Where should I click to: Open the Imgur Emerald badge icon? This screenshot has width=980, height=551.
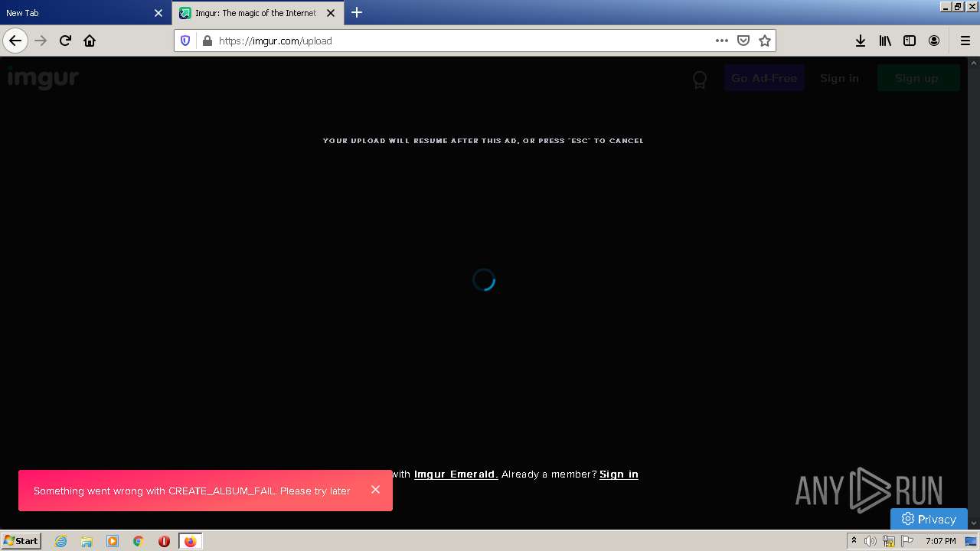(x=699, y=80)
